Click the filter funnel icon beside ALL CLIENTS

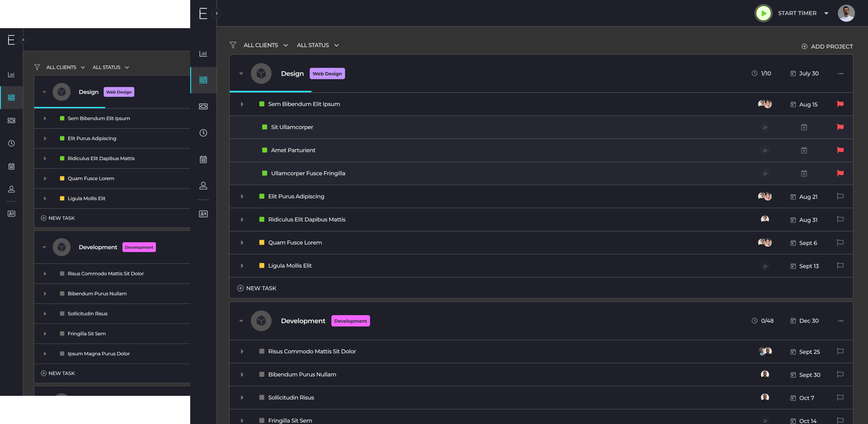(x=233, y=45)
